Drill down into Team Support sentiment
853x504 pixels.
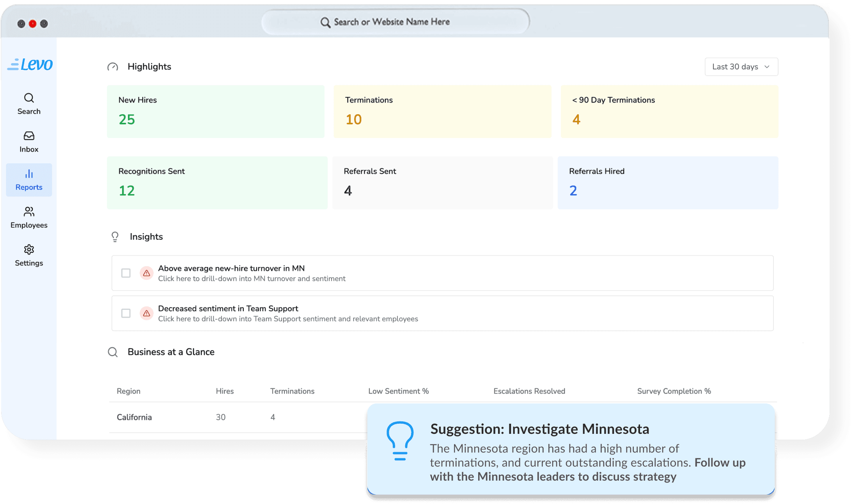[x=288, y=319]
